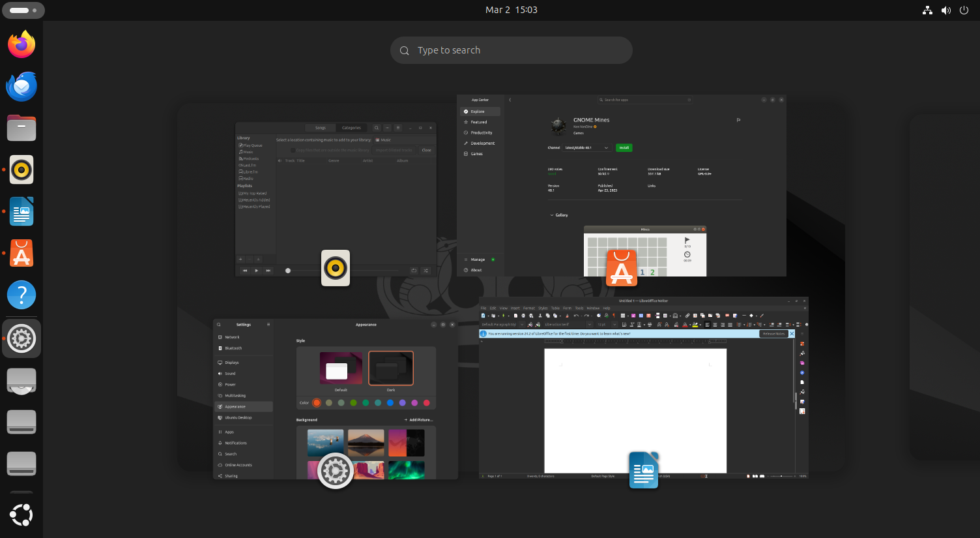Click the Type to search field
Screen dimensions: 980x538
click(512, 50)
